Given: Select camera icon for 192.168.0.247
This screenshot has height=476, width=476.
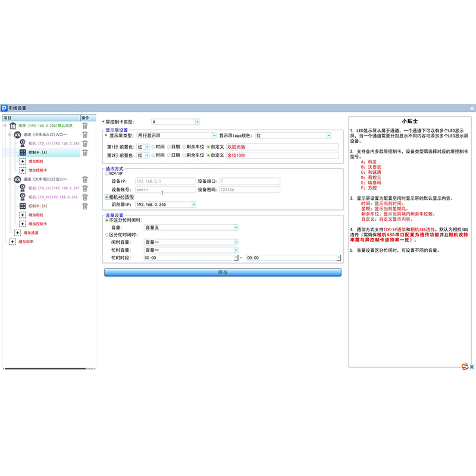Looking at the screenshot, I should (23, 188).
